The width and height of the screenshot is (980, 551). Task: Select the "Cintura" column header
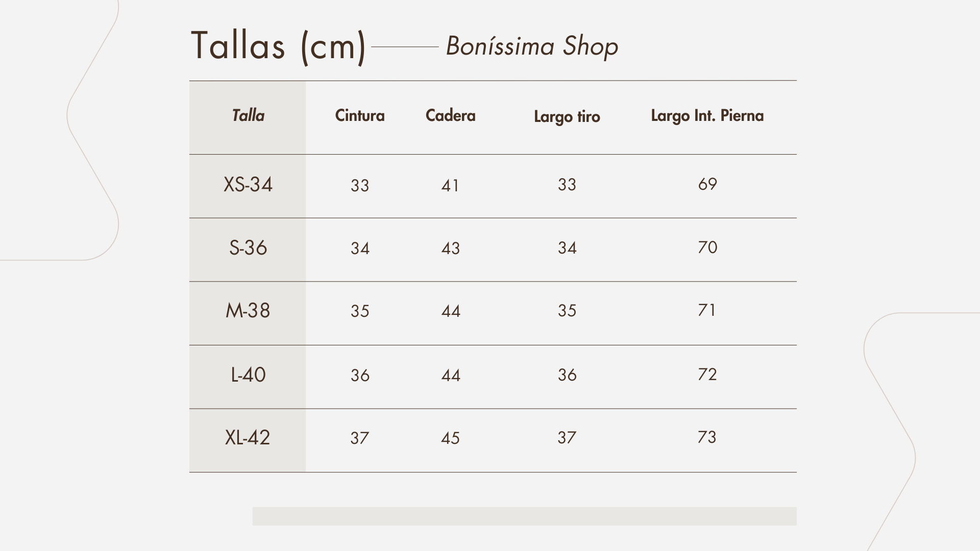click(x=360, y=116)
